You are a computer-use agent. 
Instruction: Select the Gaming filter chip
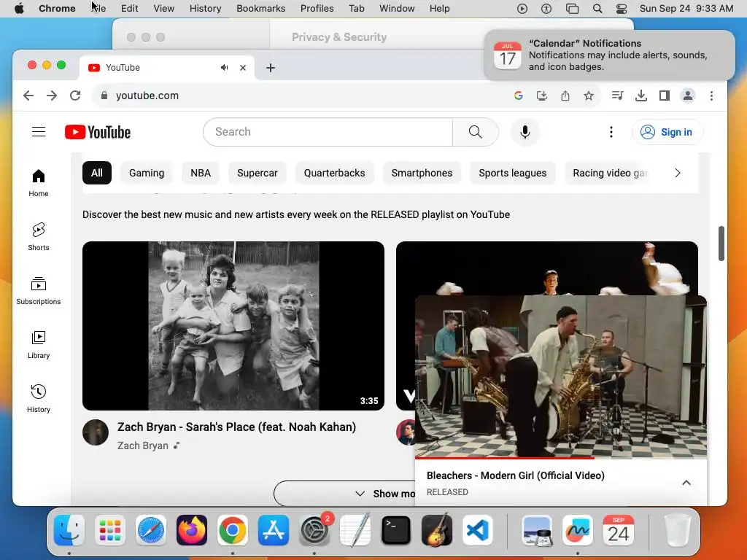tap(147, 173)
